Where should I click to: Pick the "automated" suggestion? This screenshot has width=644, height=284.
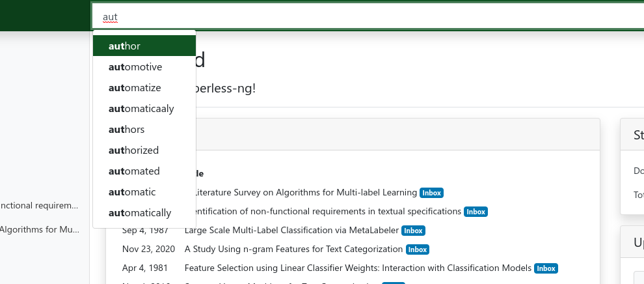[x=144, y=171]
